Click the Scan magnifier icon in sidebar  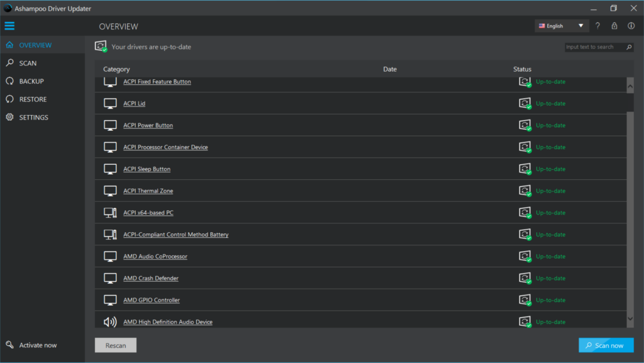(x=9, y=63)
